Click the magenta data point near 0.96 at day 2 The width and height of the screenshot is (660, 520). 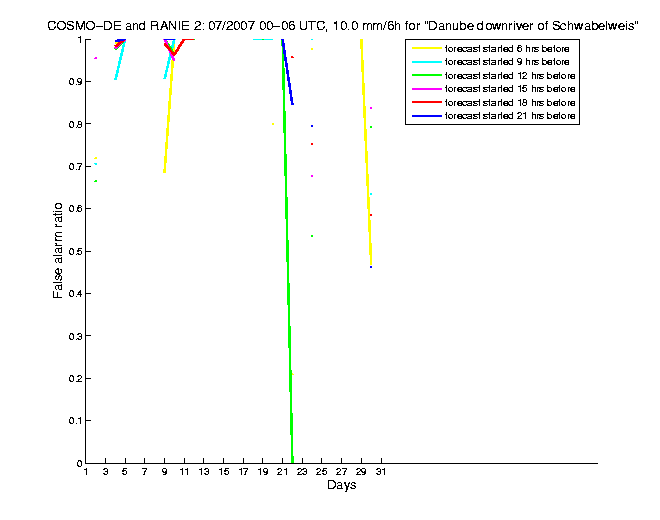96,58
